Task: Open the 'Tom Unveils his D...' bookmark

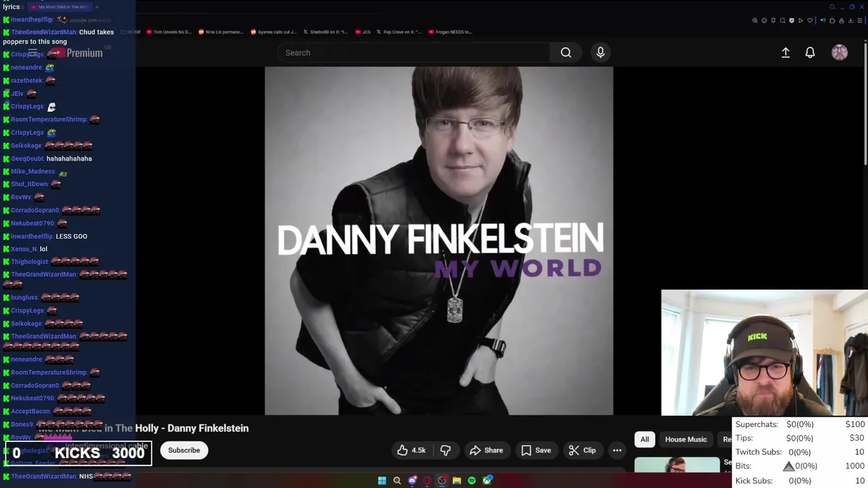Action: 169,32
